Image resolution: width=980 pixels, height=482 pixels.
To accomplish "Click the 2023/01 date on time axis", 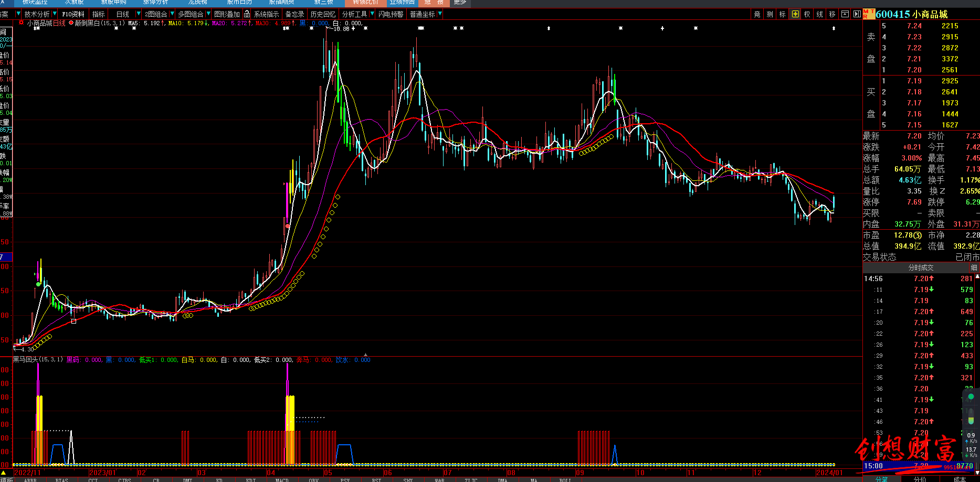I will (x=102, y=473).
